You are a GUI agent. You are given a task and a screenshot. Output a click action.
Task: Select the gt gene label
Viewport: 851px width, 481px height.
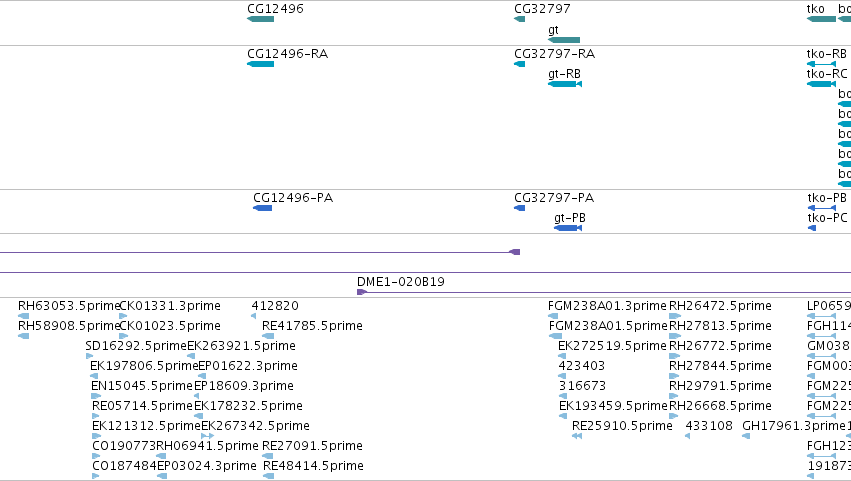point(553,30)
